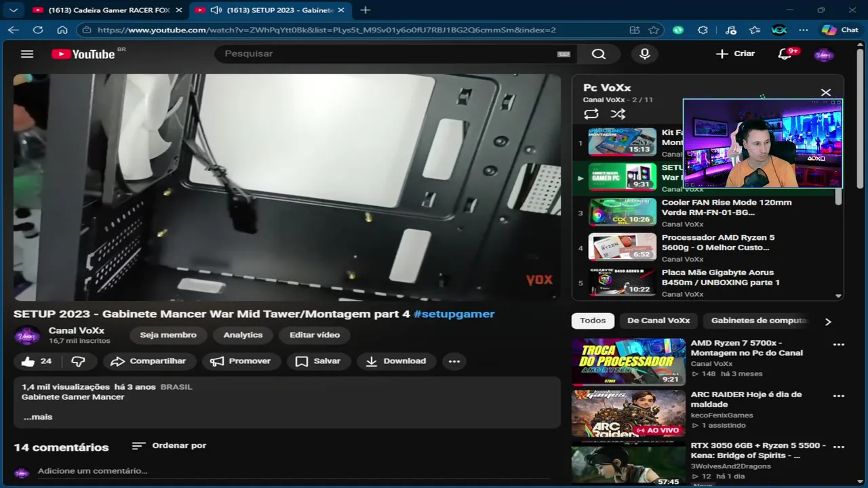Open the Ordenar por sort dropdown

click(x=169, y=445)
